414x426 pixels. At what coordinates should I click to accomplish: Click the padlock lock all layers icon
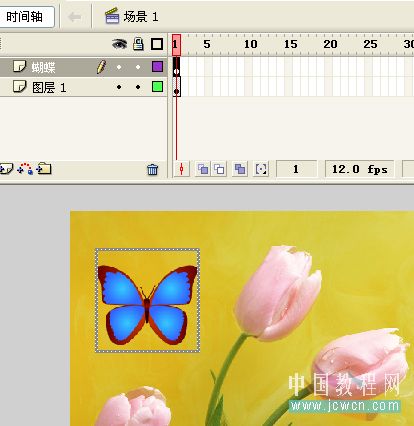[x=138, y=44]
